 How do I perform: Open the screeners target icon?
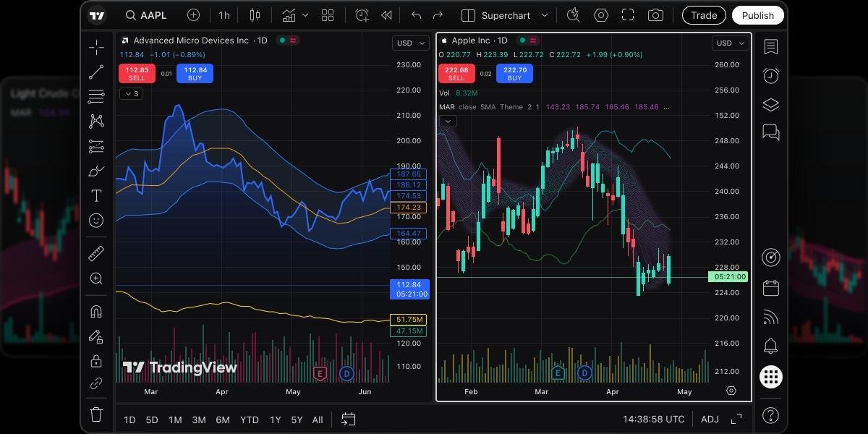[770, 258]
